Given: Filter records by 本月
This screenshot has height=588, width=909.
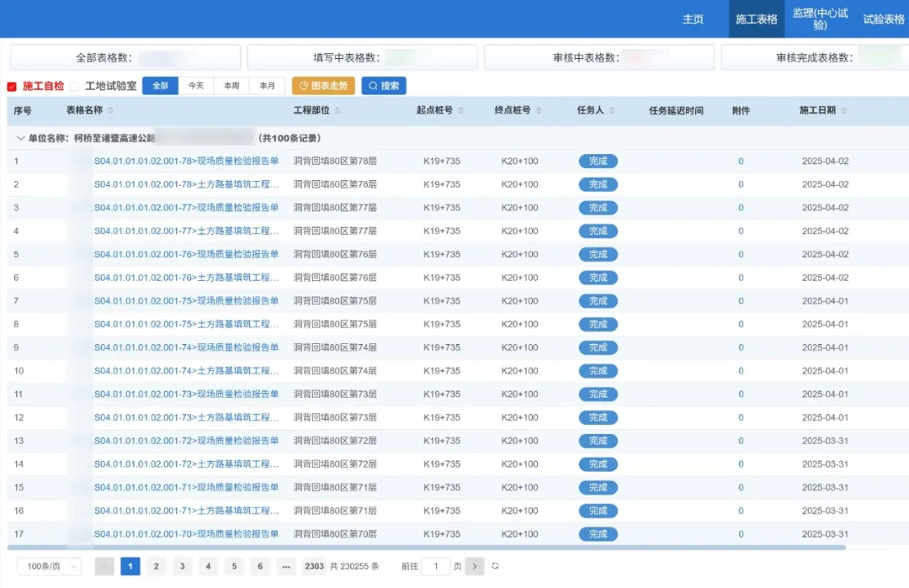Looking at the screenshot, I should click(x=268, y=86).
